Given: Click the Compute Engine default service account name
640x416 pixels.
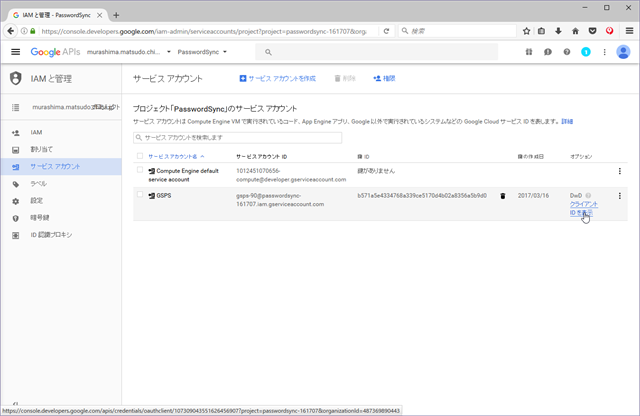Looking at the screenshot, I should [183, 175].
